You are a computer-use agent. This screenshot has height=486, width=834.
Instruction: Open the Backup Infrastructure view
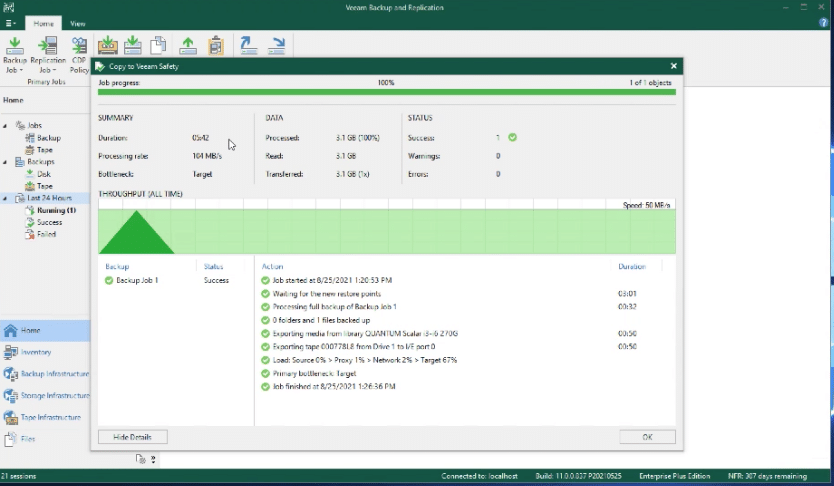click(x=45, y=374)
